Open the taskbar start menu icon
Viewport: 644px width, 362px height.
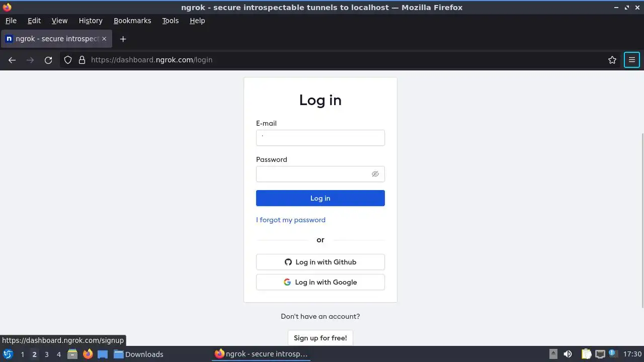click(x=8, y=354)
